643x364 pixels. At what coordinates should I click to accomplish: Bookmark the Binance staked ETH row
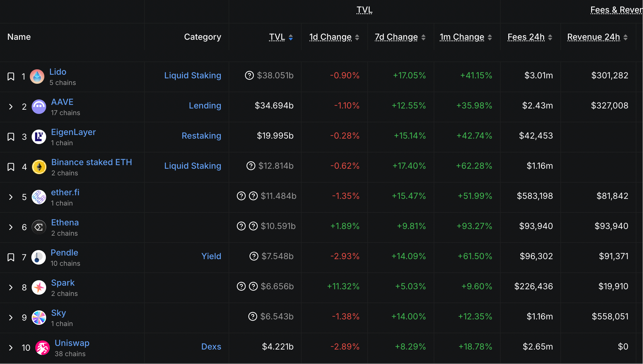tap(11, 167)
